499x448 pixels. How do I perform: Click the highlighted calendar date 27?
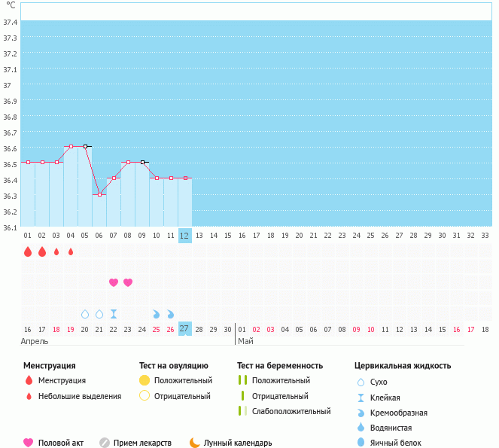(184, 329)
